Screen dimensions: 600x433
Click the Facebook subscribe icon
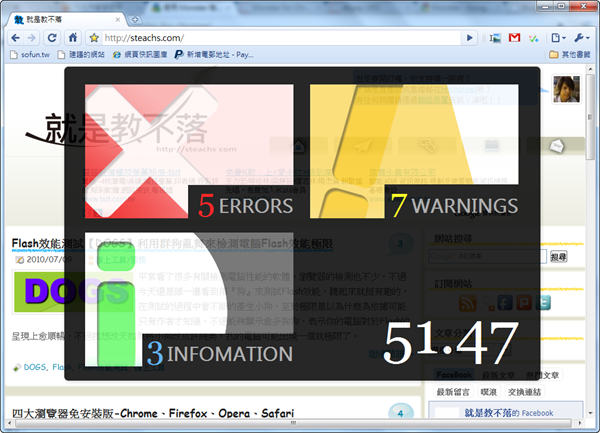coord(505,303)
